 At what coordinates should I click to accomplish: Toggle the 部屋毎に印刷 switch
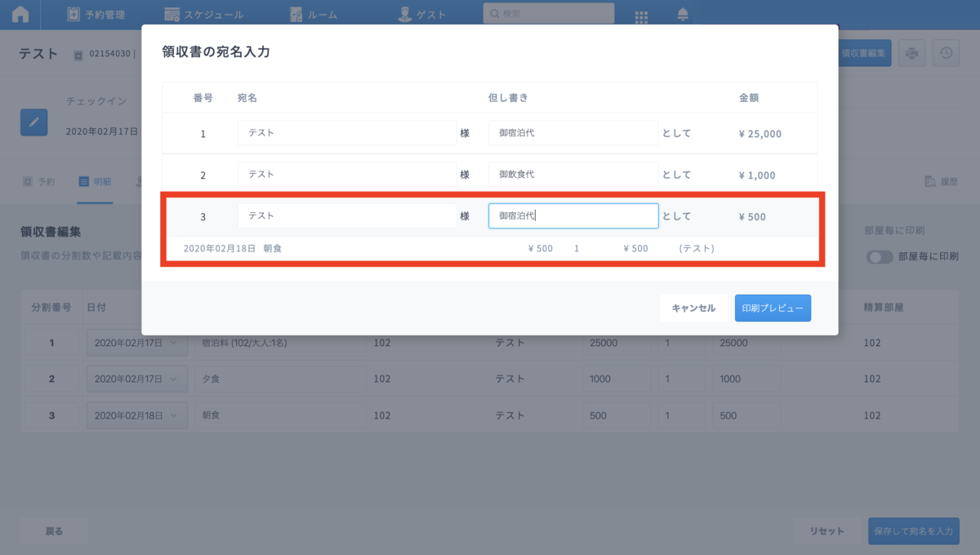pos(880,256)
